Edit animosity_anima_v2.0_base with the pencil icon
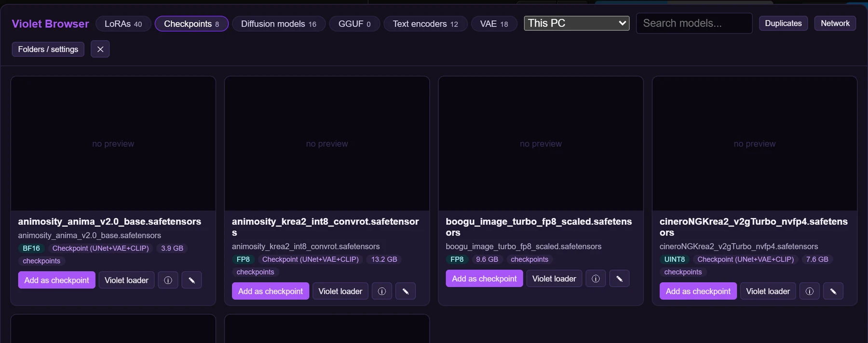This screenshot has width=868, height=343. tap(191, 280)
